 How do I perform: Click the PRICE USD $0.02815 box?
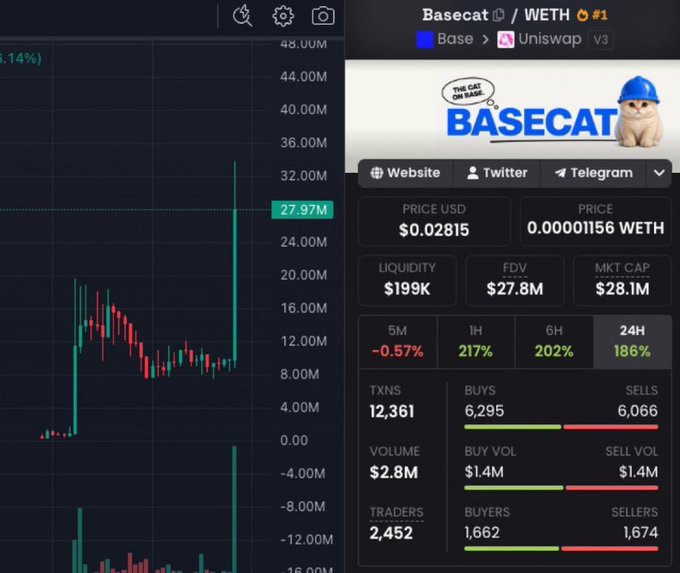[x=434, y=221]
